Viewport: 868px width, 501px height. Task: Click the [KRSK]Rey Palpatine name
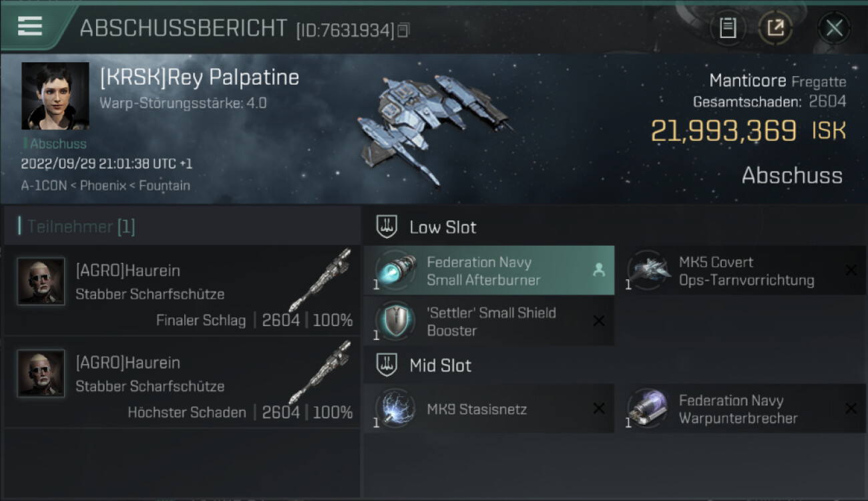(199, 77)
